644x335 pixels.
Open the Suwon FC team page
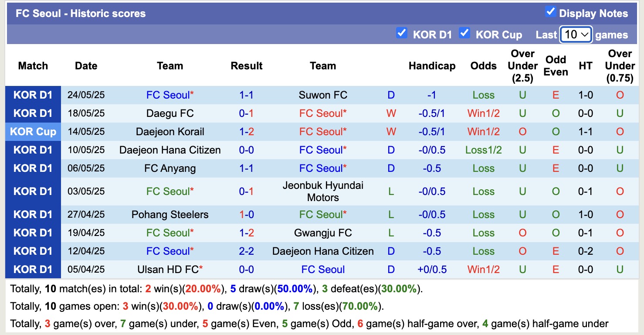click(322, 95)
